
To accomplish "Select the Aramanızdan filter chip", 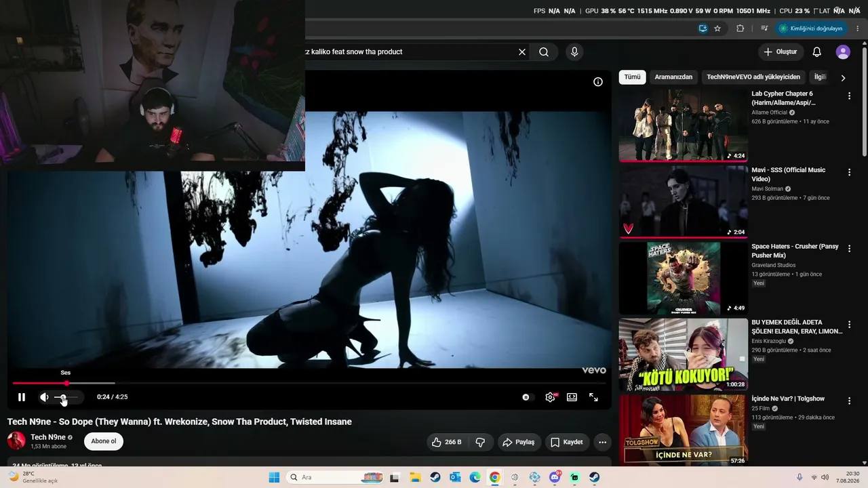I will pyautogui.click(x=673, y=77).
